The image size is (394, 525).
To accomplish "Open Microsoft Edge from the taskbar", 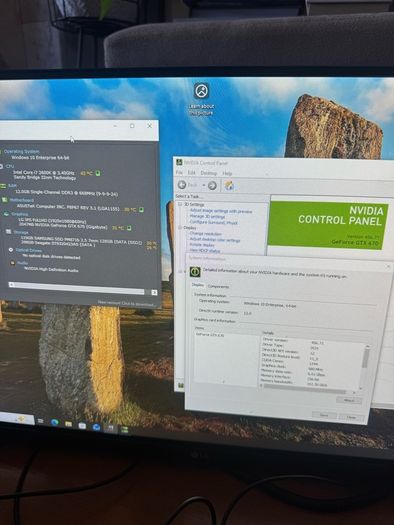I will tap(55, 423).
